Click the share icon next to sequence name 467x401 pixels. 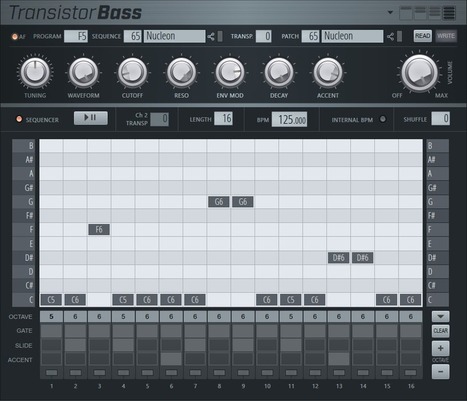pos(211,36)
